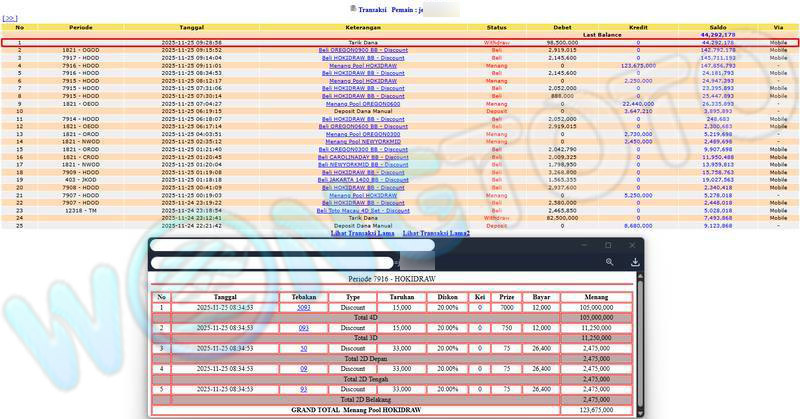Viewport: 800px width, 419px height.
Task: Maximize the popup window
Action: point(607,245)
